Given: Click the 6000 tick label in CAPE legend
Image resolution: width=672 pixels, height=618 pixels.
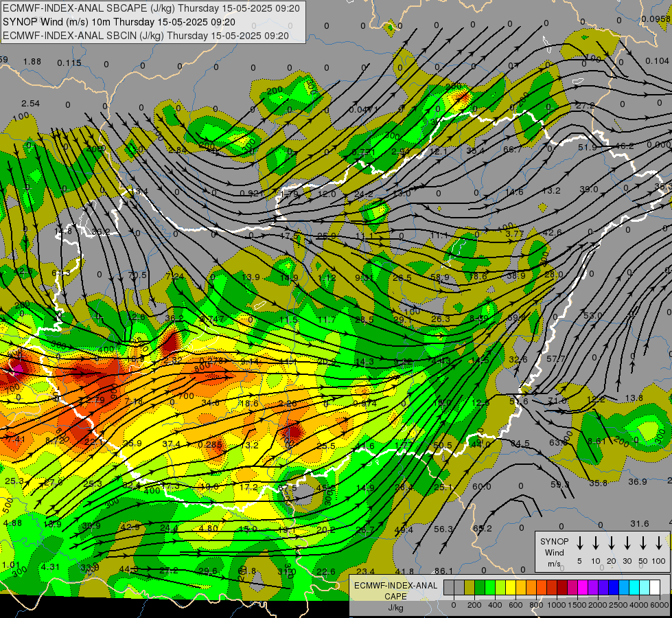Looking at the screenshot, I should 660,605.
